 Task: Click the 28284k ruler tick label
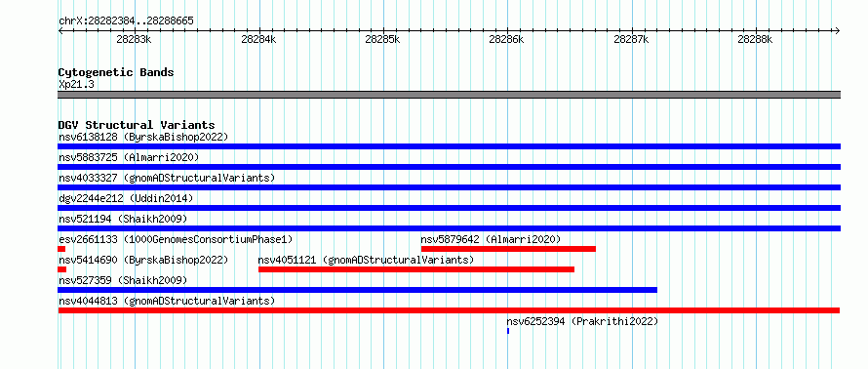258,39
